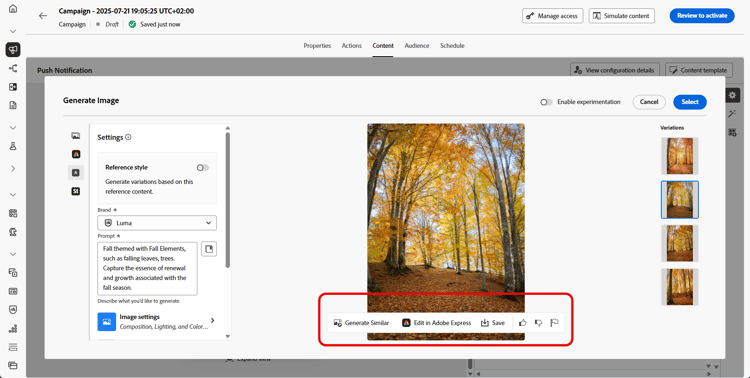Click the Campaigns megaphone sidebar icon
The height and width of the screenshot is (378, 750).
[13, 49]
